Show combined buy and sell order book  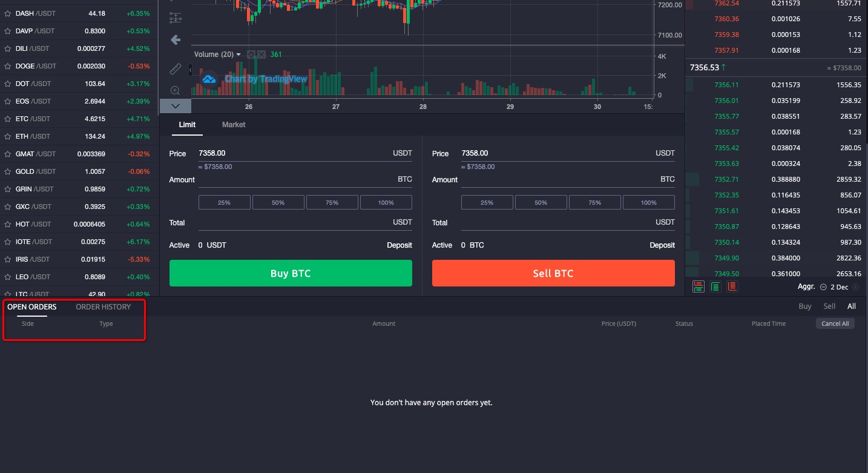(699, 286)
